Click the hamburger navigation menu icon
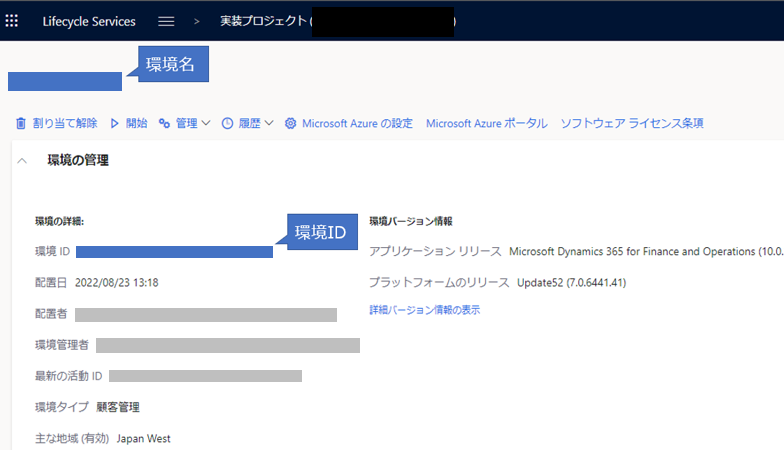This screenshot has height=450, width=784. click(166, 22)
